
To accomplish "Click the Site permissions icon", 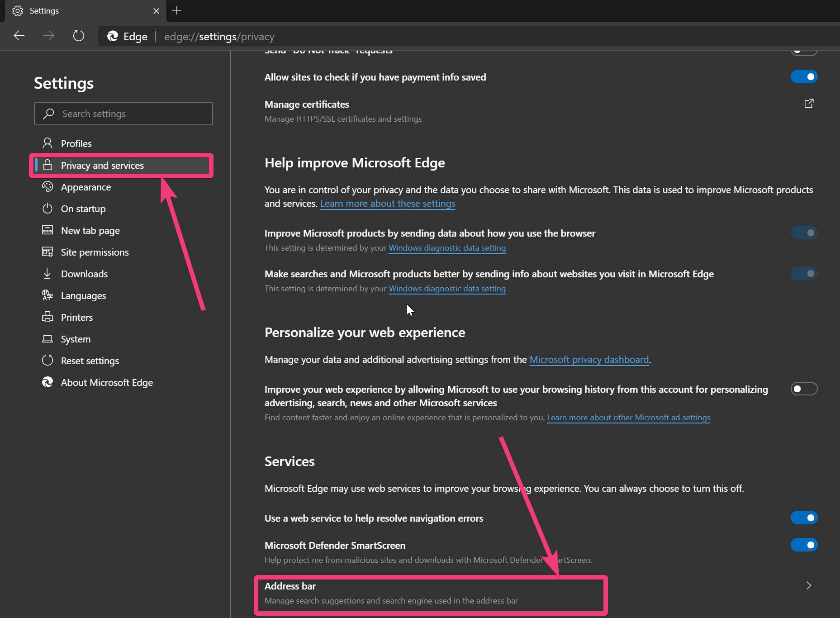I will (x=47, y=252).
